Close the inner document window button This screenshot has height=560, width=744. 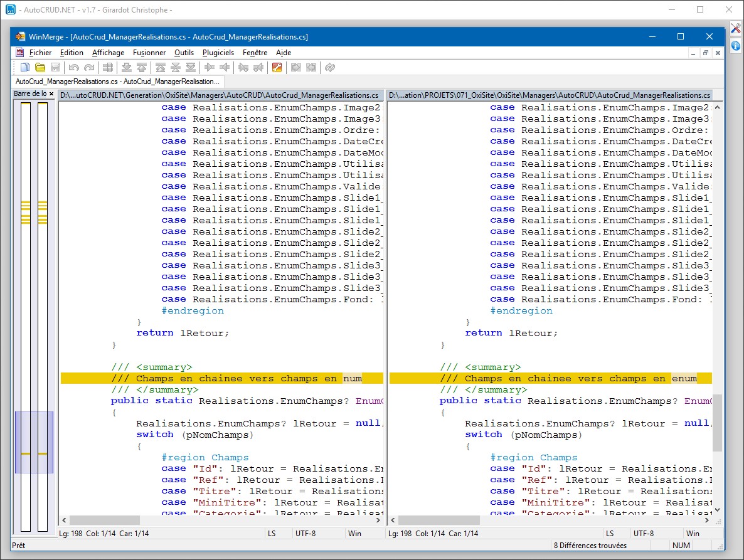[718, 53]
